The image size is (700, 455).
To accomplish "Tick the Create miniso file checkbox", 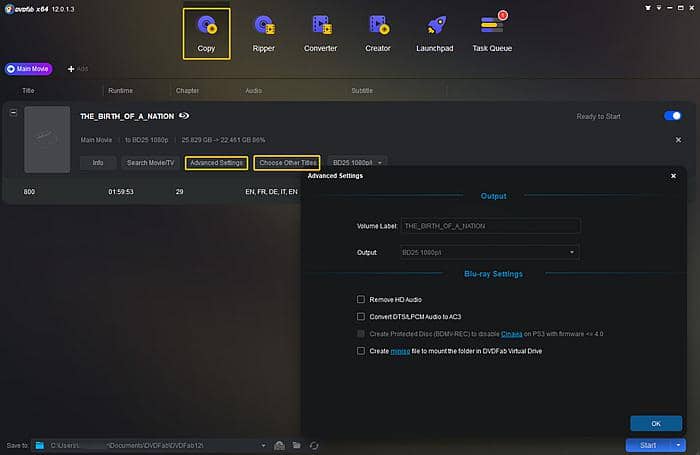I will 361,351.
